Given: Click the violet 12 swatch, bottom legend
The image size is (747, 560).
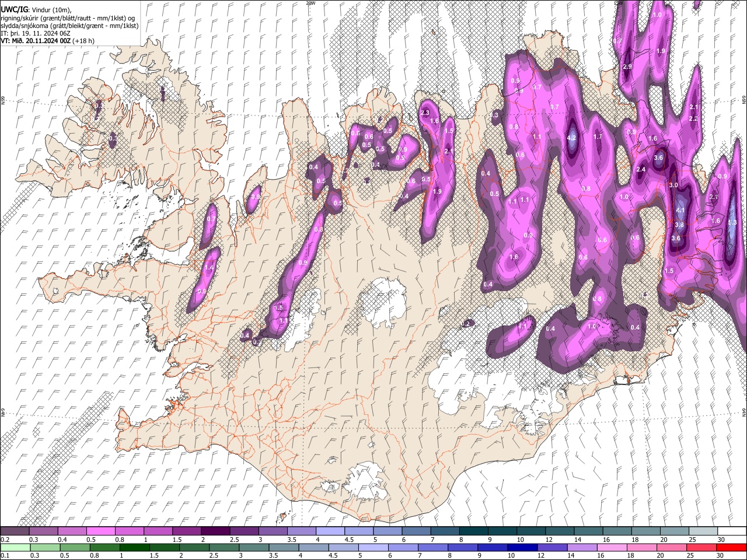Looking at the screenshot, I should [551, 548].
